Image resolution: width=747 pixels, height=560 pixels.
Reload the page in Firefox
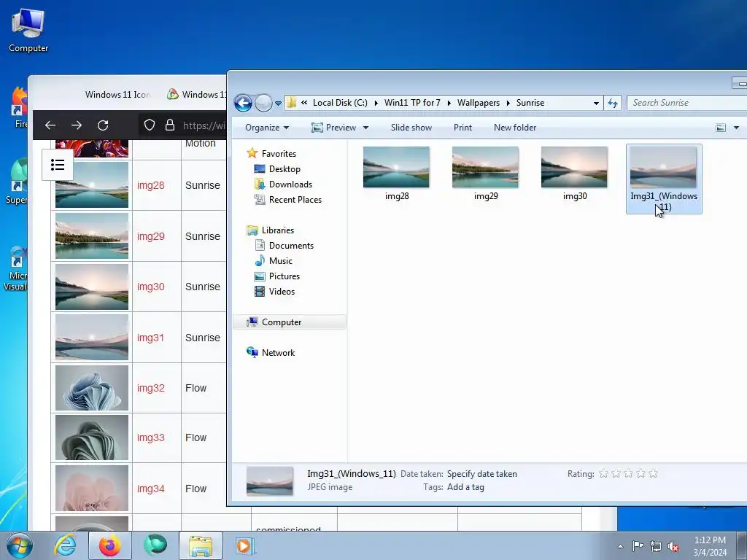[103, 125]
